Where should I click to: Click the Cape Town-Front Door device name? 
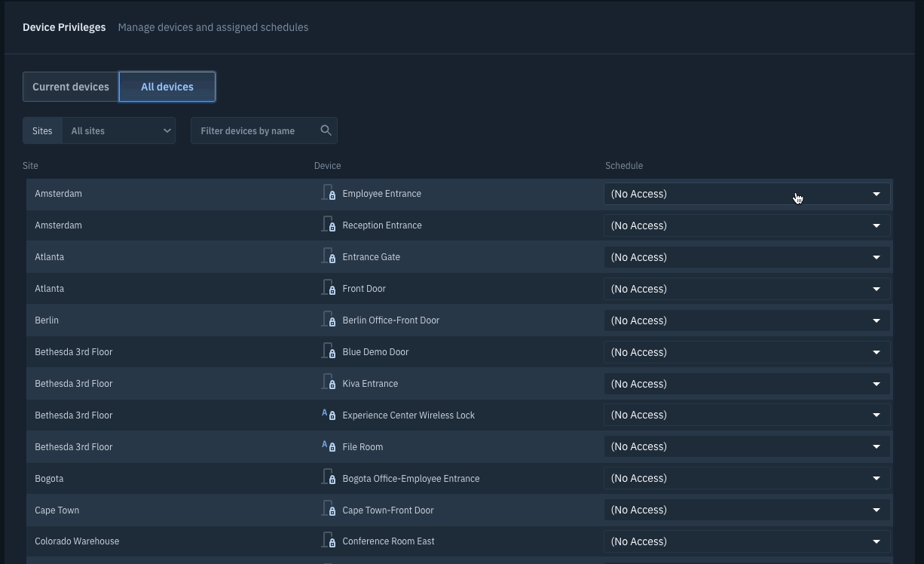[x=388, y=510]
